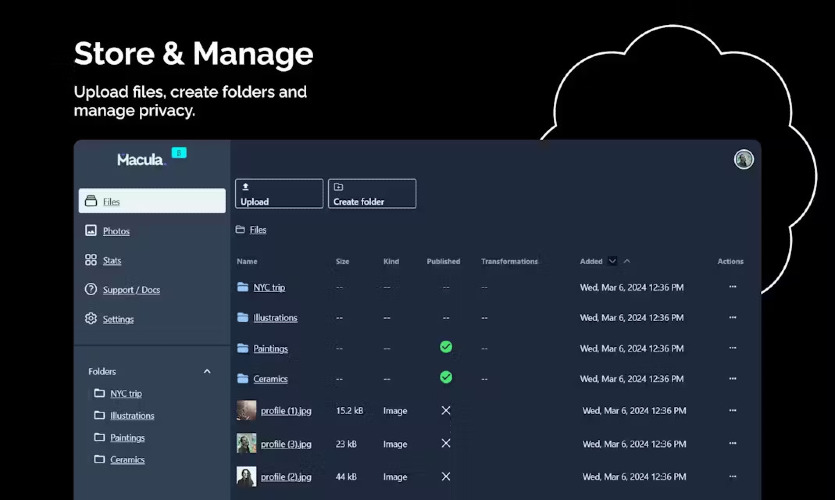Click the Name column header

pos(247,261)
